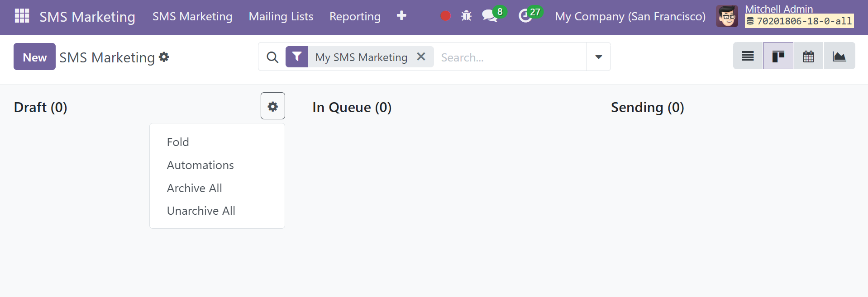
Task: Toggle search options dropdown arrow
Action: [599, 57]
